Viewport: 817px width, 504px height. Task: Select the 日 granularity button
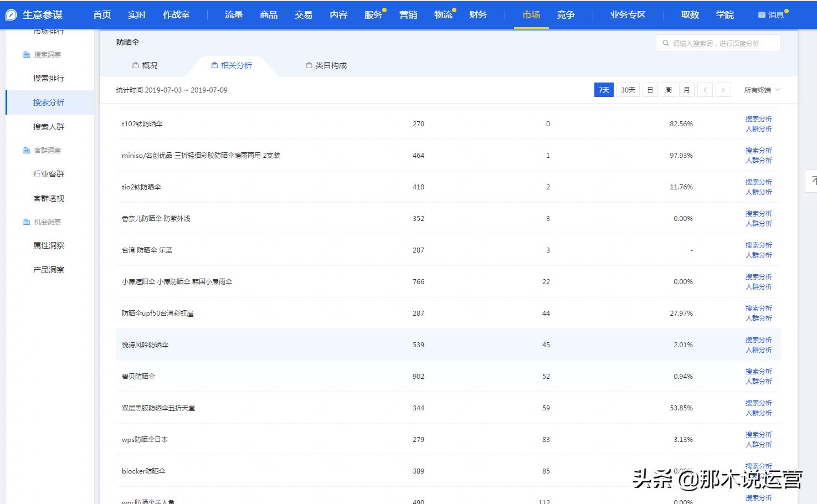649,89
